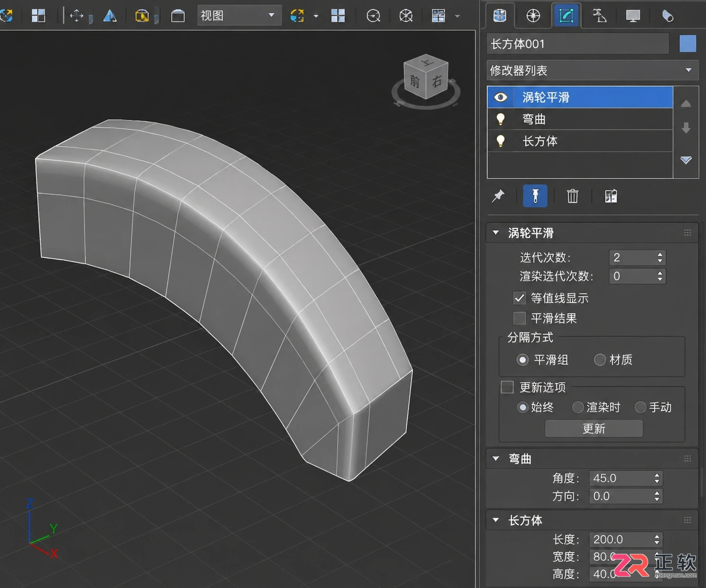Click the ViewCube front face
The width and height of the screenshot is (706, 588).
(415, 81)
